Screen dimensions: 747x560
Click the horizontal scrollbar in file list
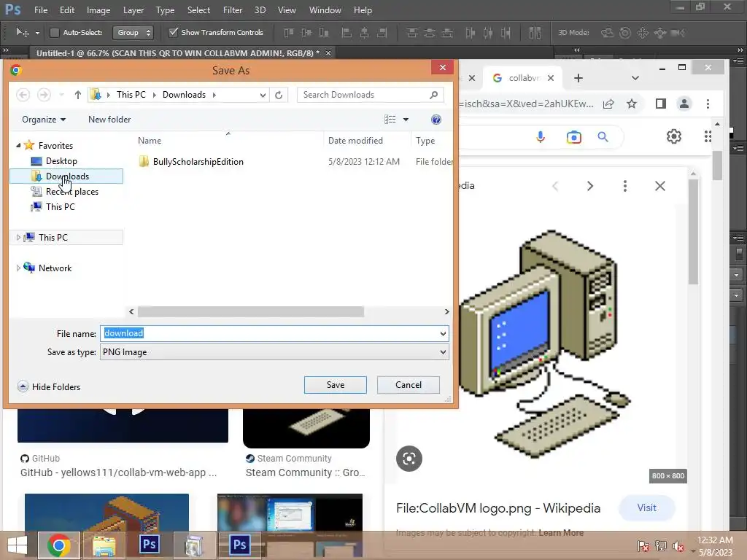coord(251,311)
